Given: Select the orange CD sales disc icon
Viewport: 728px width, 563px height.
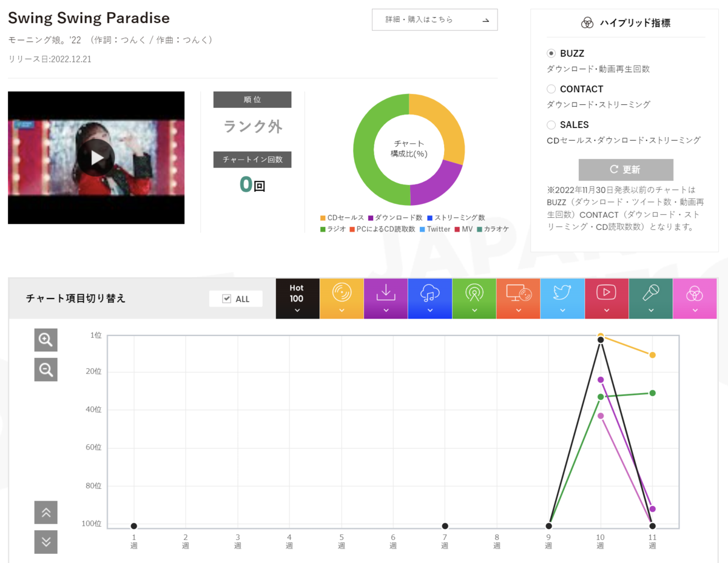Looking at the screenshot, I should (342, 292).
